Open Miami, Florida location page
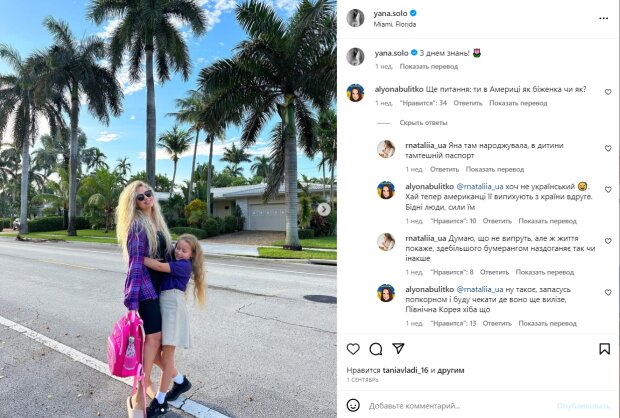 [395, 24]
